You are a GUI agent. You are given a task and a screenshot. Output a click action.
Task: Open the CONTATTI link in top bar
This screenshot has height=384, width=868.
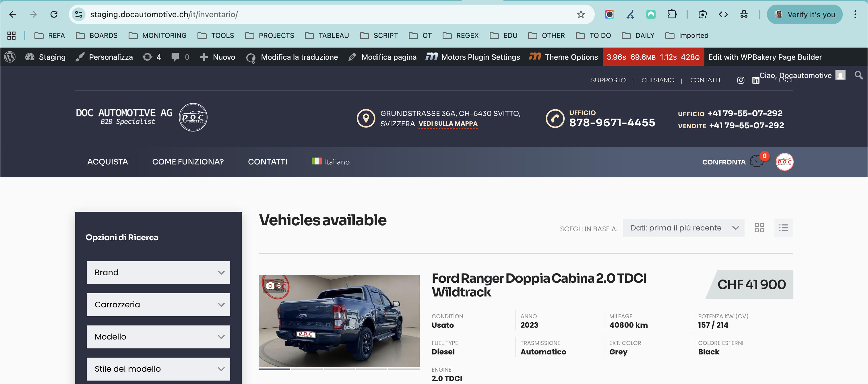point(705,80)
